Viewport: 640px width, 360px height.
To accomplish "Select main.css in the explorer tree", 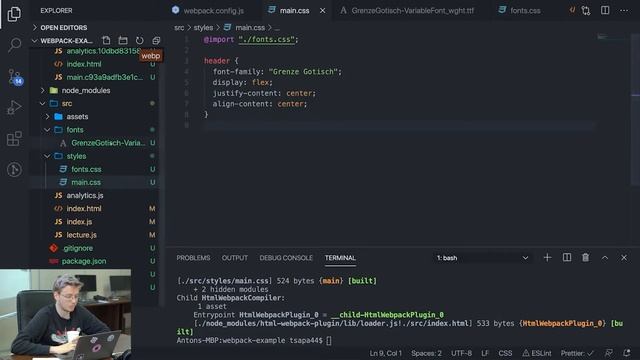I will (86, 182).
